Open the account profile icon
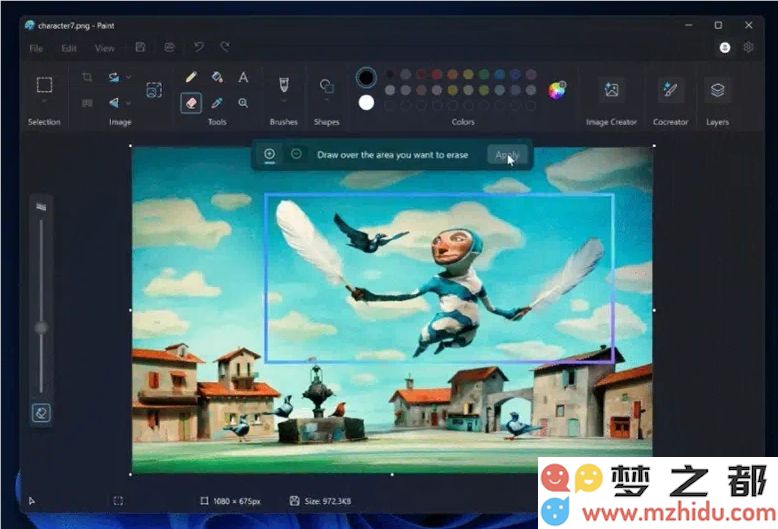778x529 pixels. 725,48
